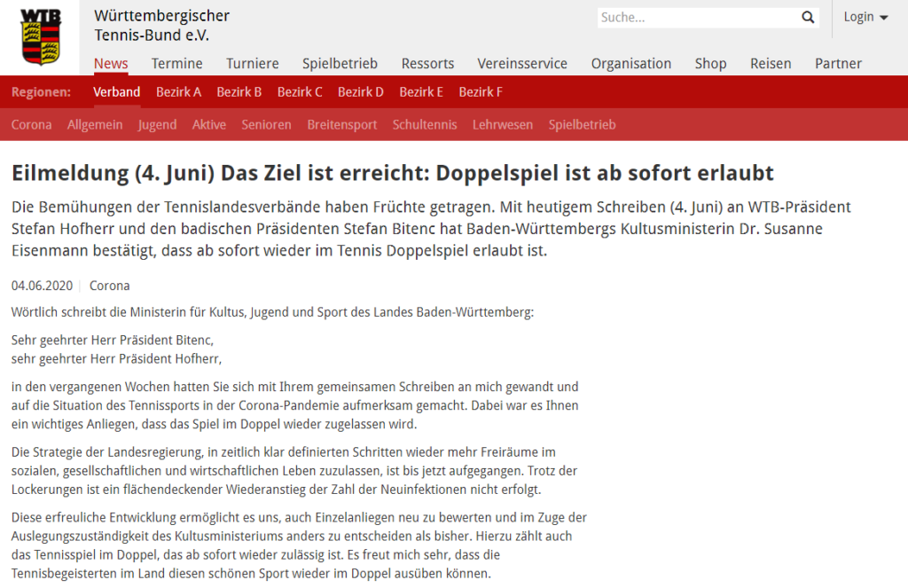Select the Bezirk C region

pyautogui.click(x=300, y=92)
